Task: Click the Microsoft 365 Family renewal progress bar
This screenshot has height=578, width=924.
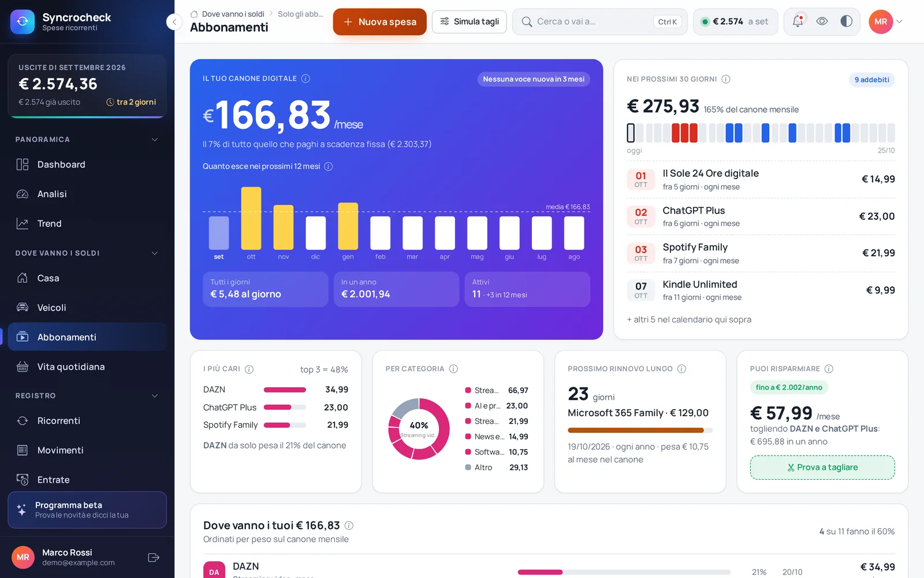Action: click(640, 430)
